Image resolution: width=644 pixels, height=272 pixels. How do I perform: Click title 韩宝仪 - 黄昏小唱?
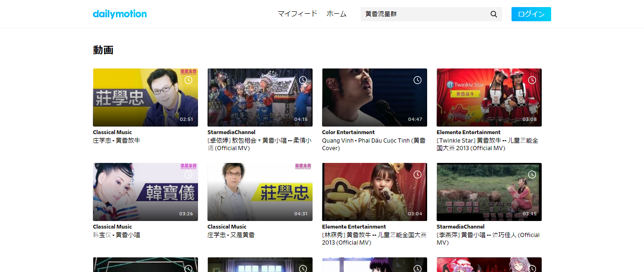pos(116,235)
